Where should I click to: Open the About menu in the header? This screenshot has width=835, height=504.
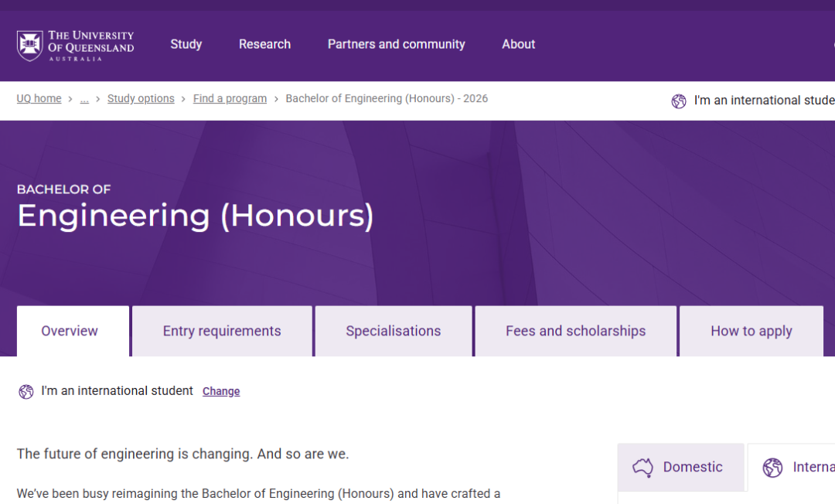click(x=518, y=44)
